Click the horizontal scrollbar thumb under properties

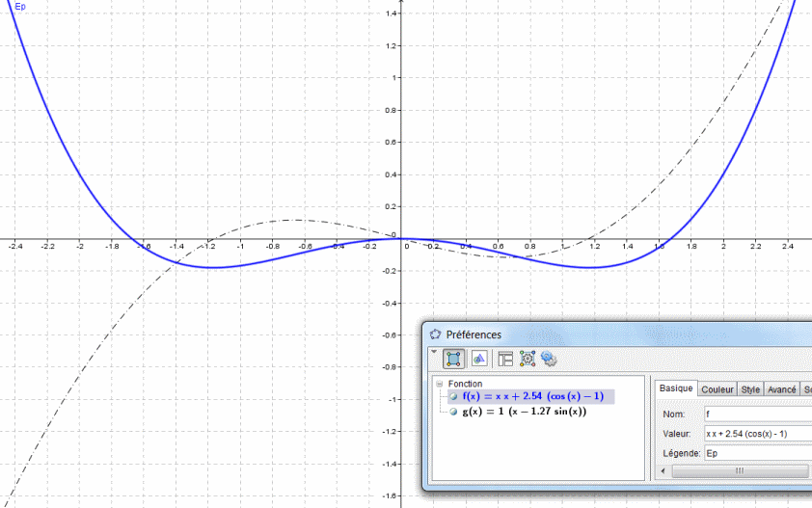pos(739,470)
